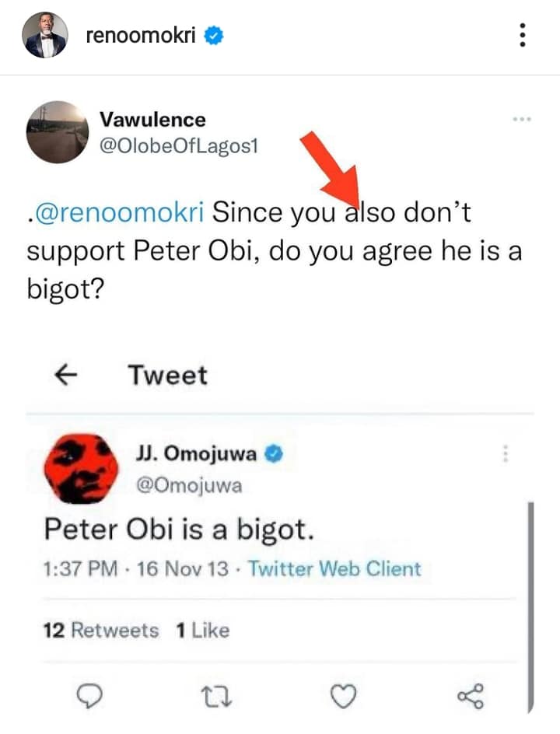Click the @OlobeOfLagos1 handle
This screenshot has width=560, height=734.
[x=178, y=146]
